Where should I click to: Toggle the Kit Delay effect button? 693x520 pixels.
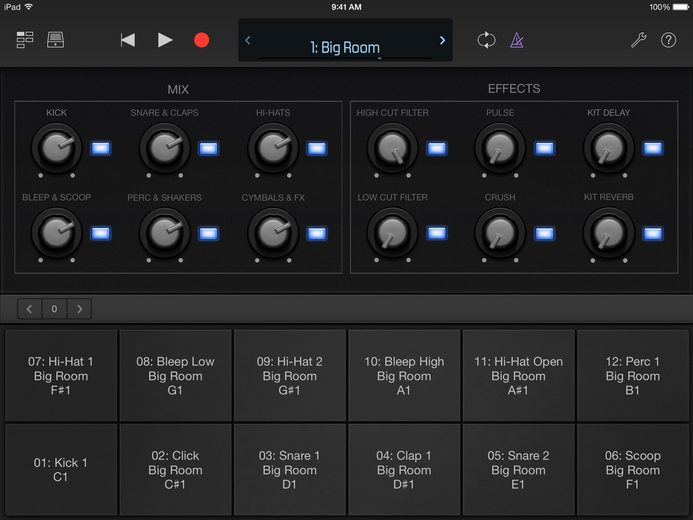point(653,148)
